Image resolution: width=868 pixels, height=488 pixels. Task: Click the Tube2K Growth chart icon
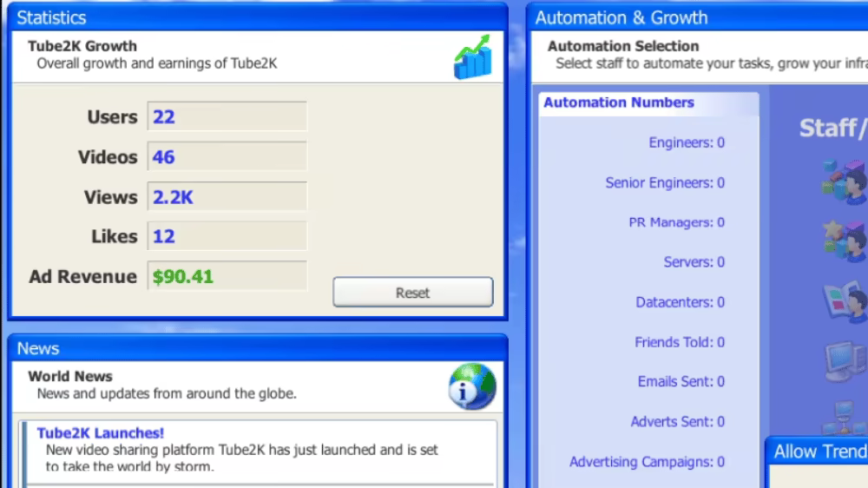pos(472,56)
